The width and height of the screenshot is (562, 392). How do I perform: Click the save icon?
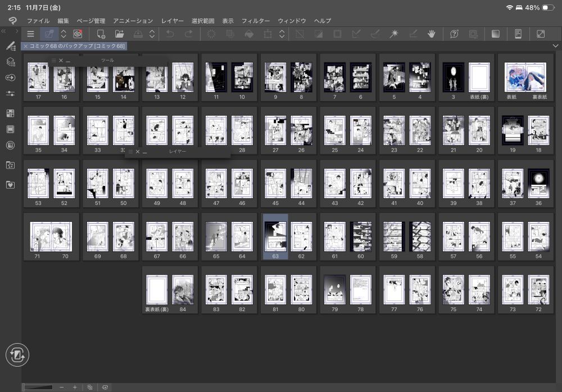pyautogui.click(x=138, y=34)
